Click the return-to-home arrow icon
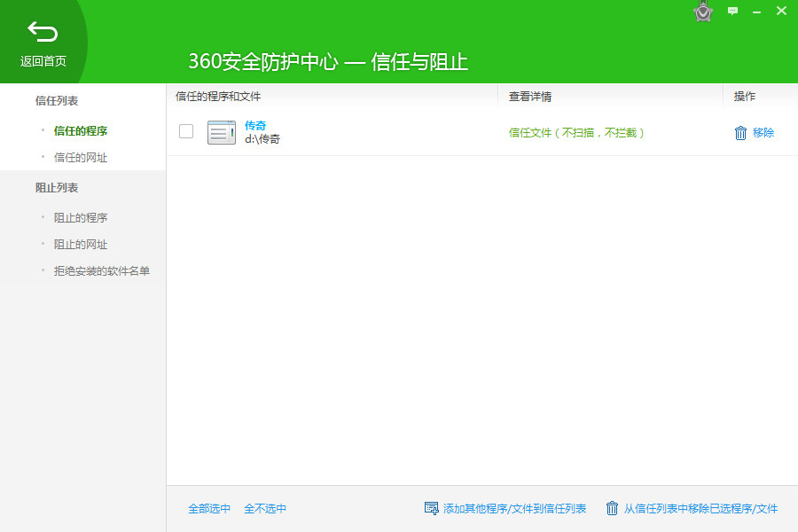Image resolution: width=798 pixels, height=532 pixels. coord(43,32)
